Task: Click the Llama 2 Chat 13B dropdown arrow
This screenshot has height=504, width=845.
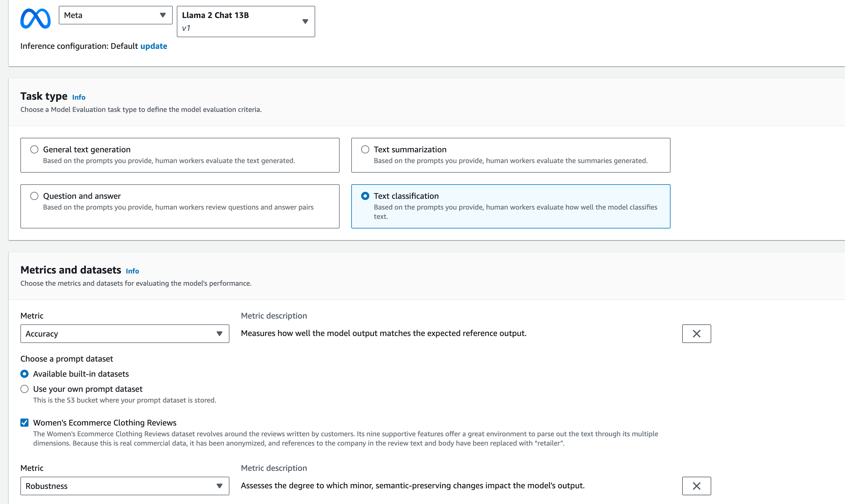Action: (x=305, y=22)
